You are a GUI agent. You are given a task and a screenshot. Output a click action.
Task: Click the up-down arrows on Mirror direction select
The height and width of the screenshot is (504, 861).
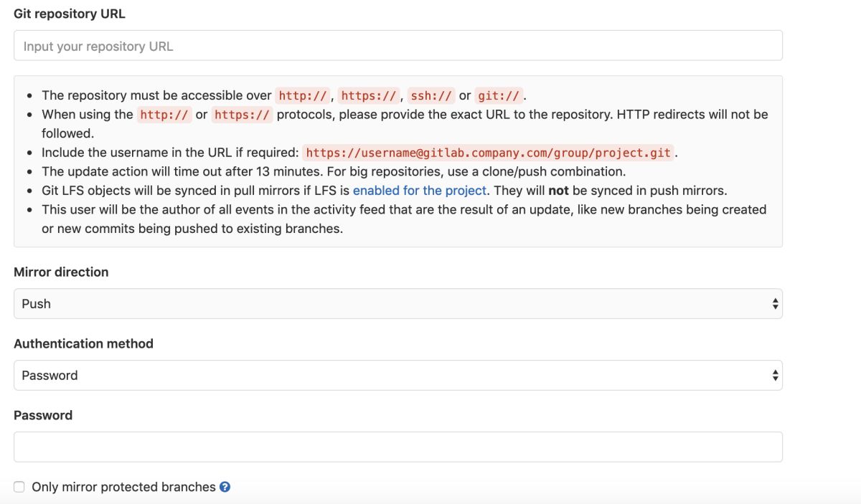pyautogui.click(x=775, y=304)
